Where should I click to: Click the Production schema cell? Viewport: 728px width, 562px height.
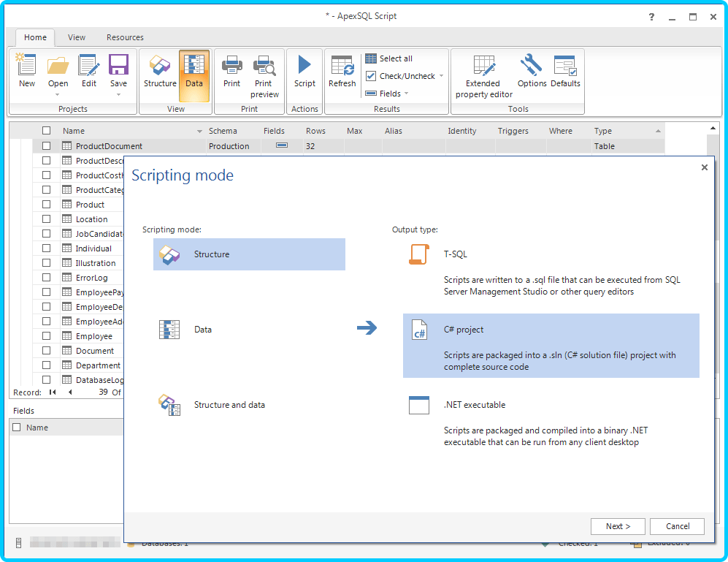(229, 146)
